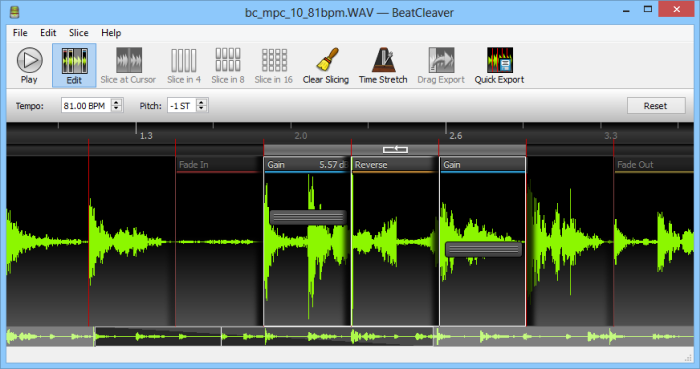The height and width of the screenshot is (369, 700).
Task: Decrease tempo with the down stepper arrow
Action: coord(117,109)
